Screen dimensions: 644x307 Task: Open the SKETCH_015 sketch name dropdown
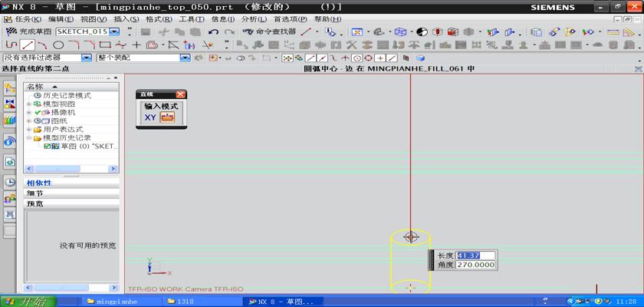click(x=113, y=31)
